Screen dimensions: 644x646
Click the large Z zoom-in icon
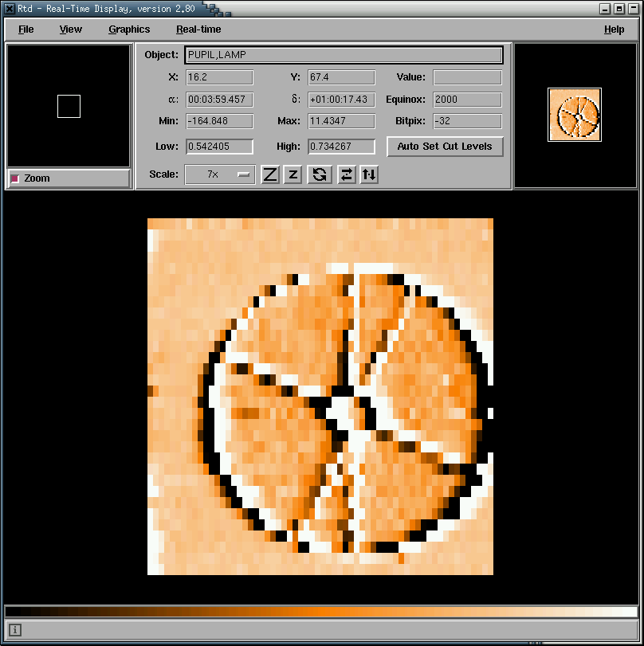[270, 174]
